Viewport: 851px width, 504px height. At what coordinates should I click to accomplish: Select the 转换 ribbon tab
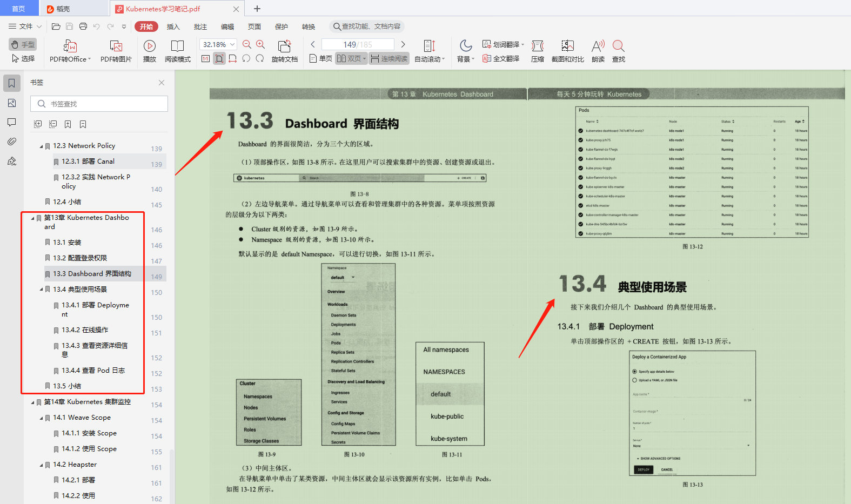point(309,26)
